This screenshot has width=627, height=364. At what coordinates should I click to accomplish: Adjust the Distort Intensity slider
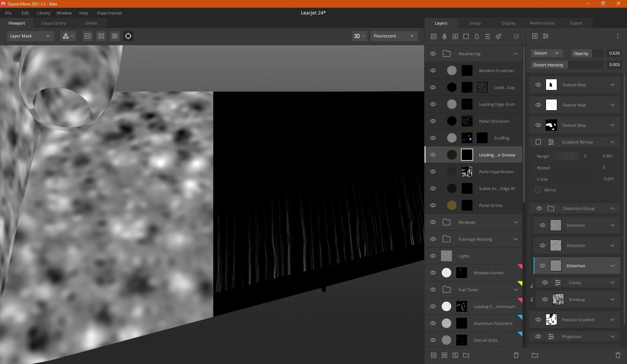(x=585, y=65)
